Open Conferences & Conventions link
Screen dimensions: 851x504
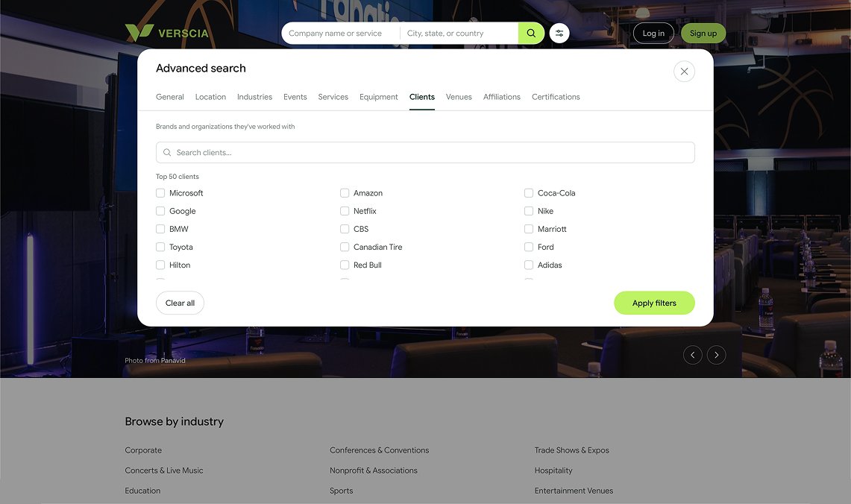pos(380,450)
